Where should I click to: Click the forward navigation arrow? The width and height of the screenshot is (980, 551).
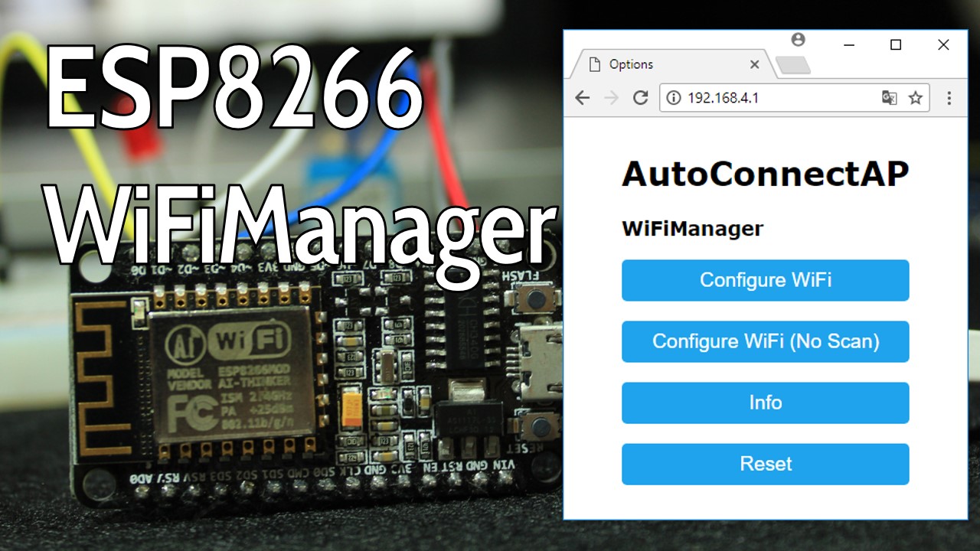click(611, 97)
